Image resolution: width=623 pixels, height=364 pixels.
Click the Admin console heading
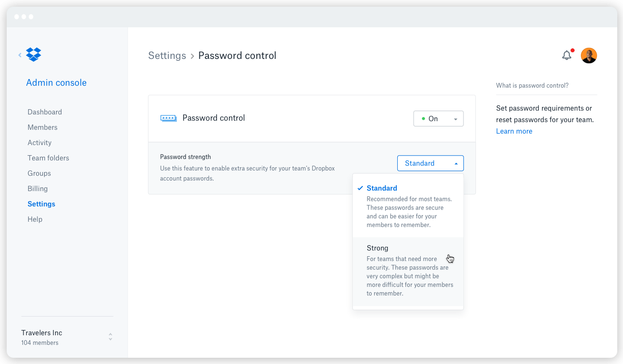point(56,83)
